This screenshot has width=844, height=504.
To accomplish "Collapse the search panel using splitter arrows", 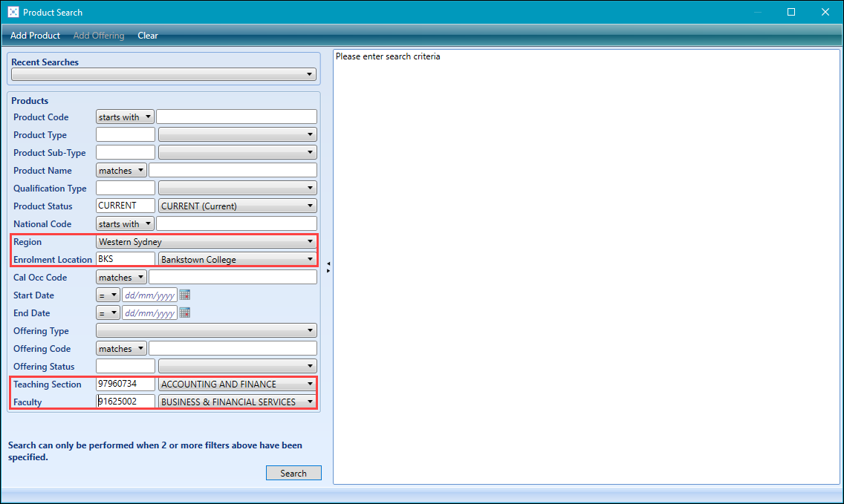I will 328,267.
